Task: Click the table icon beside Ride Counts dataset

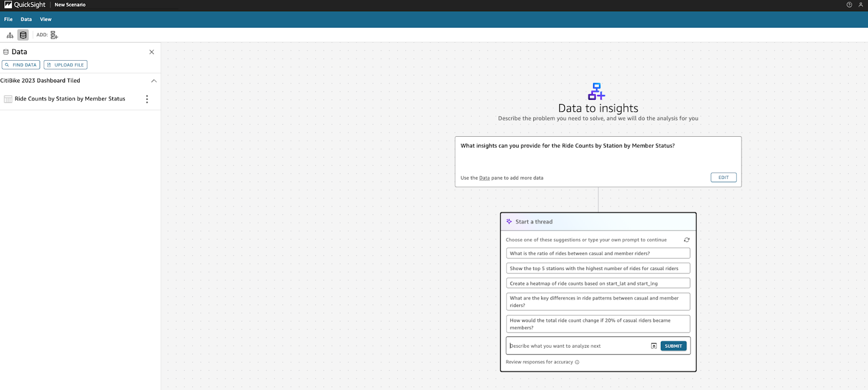Action: click(x=8, y=99)
